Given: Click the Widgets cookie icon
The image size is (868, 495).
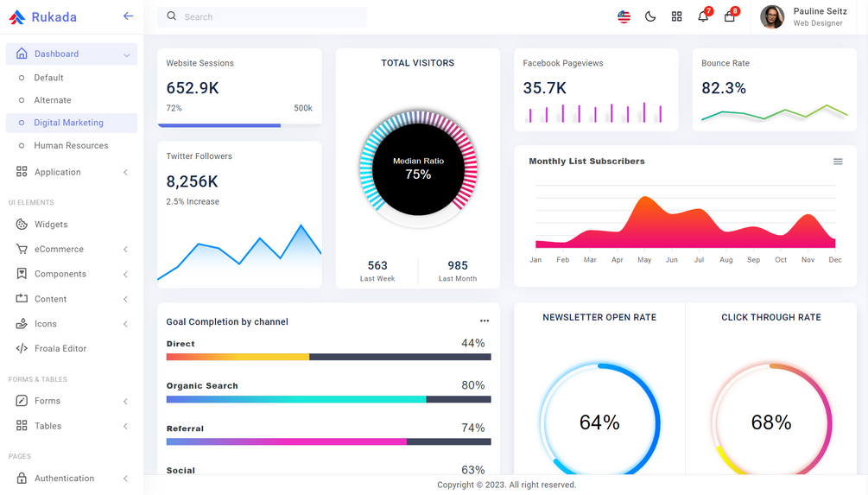Looking at the screenshot, I should (22, 225).
